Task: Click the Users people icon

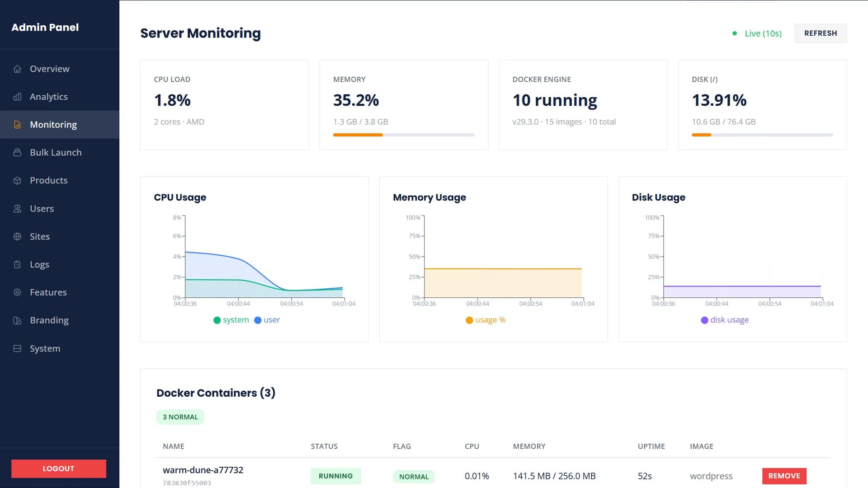Action: [17, 209]
